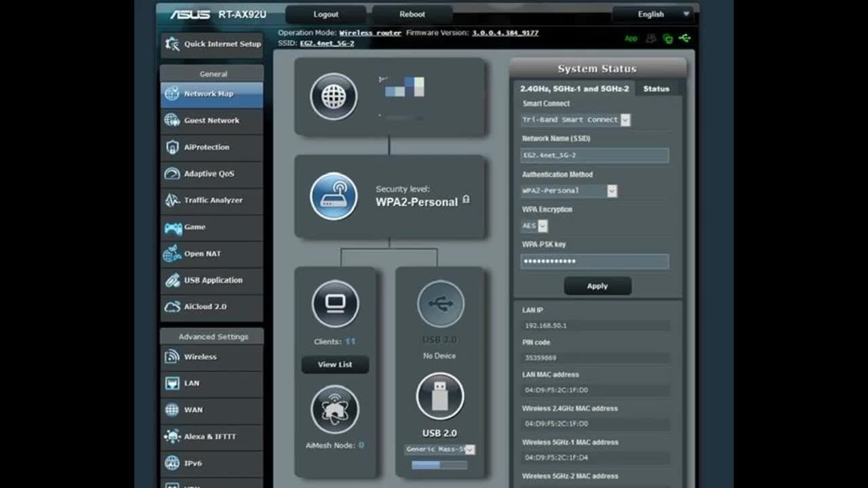
Task: Click the Adaptive QoS gauge icon
Action: click(x=172, y=174)
